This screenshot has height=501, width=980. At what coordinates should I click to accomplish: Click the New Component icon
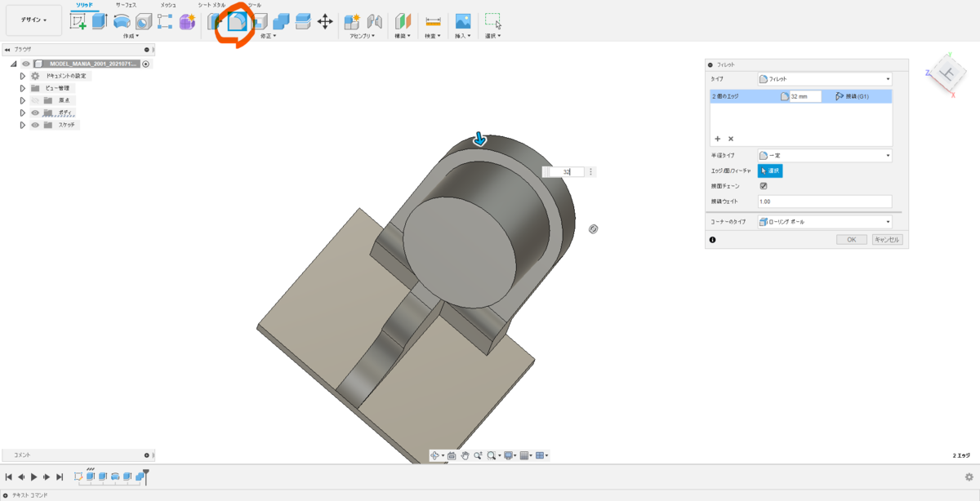tap(353, 22)
